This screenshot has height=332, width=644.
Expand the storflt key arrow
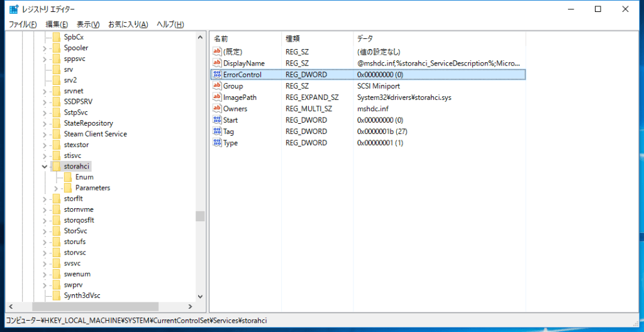[45, 199]
